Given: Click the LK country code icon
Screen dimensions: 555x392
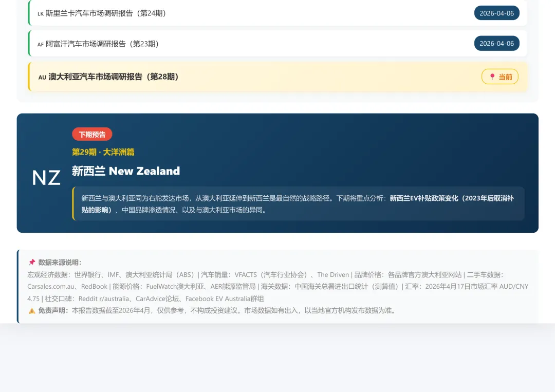Looking at the screenshot, I should 41,14.
